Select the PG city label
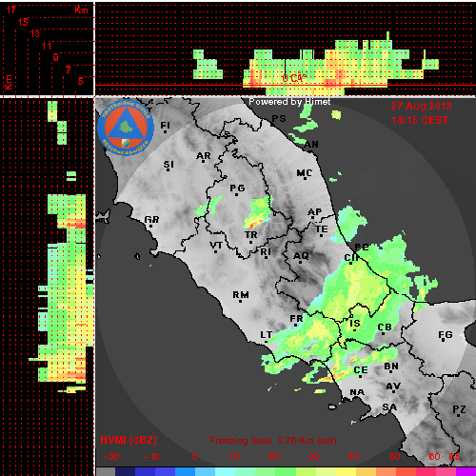This screenshot has height=476, width=476. (x=237, y=188)
